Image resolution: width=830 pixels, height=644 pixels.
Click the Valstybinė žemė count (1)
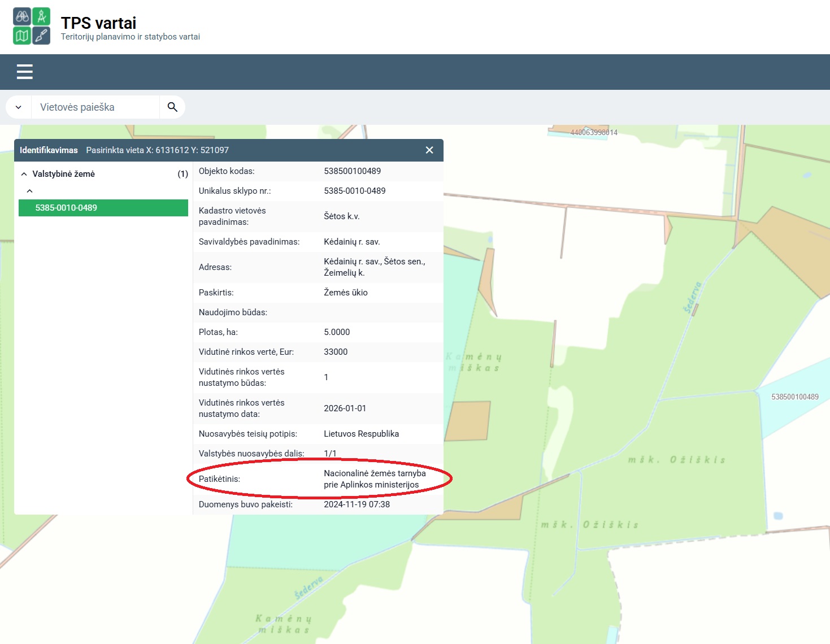182,174
